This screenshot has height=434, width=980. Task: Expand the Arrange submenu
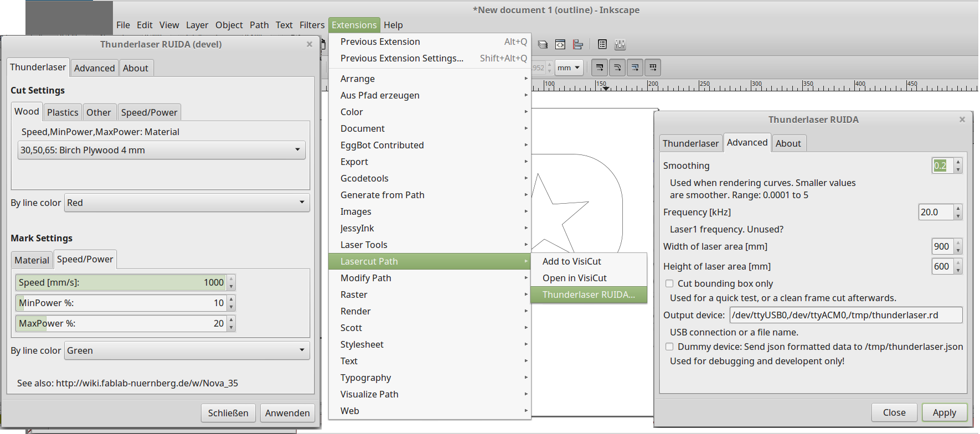point(430,79)
